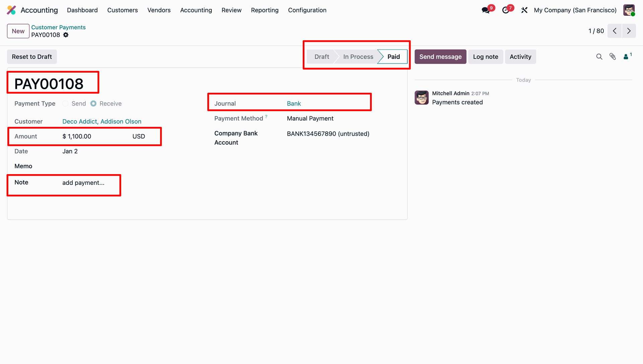Search chatter messages with magnifier icon
The height and width of the screenshot is (364, 643).
point(599,57)
